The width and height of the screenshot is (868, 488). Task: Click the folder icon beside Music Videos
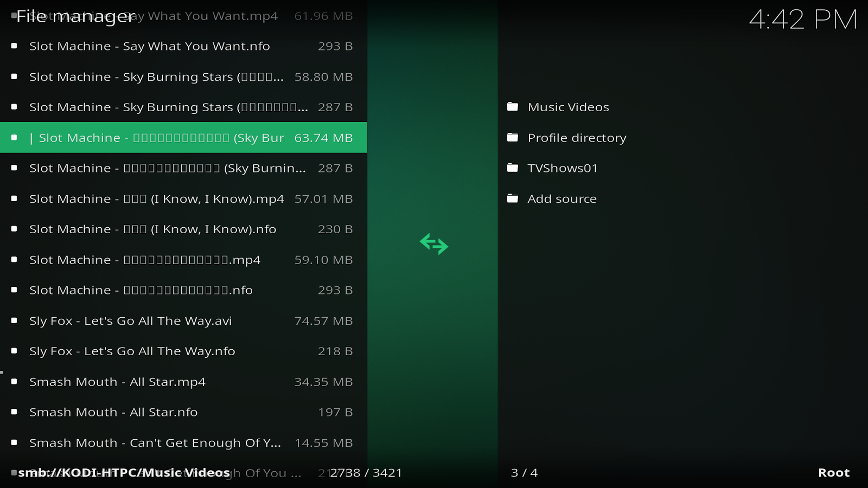(x=512, y=106)
